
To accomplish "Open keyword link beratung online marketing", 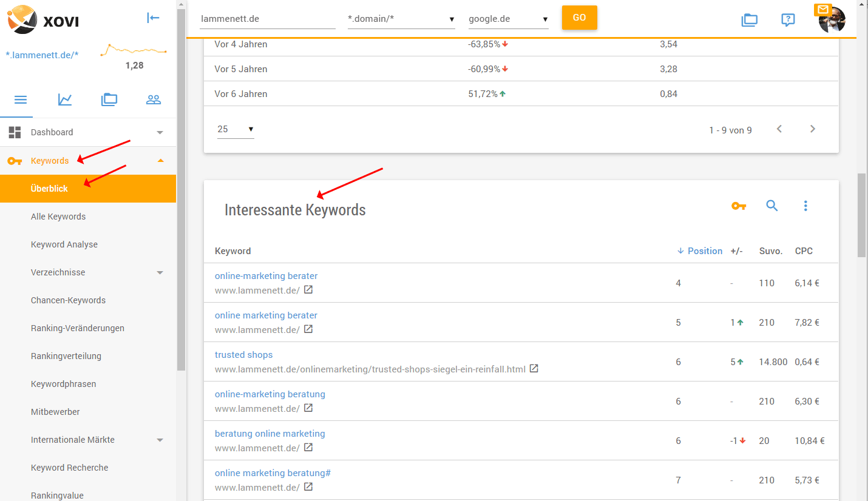I will tap(270, 434).
